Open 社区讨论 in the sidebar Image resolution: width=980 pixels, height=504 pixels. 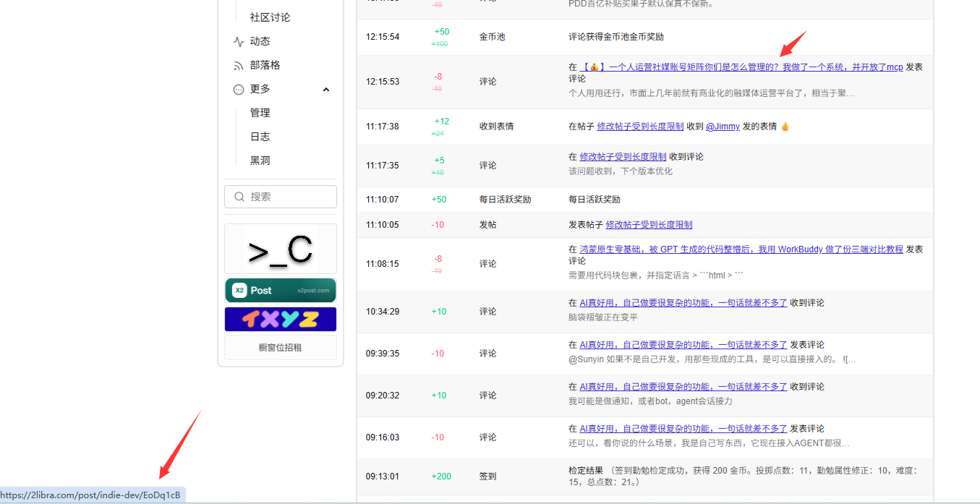[270, 17]
